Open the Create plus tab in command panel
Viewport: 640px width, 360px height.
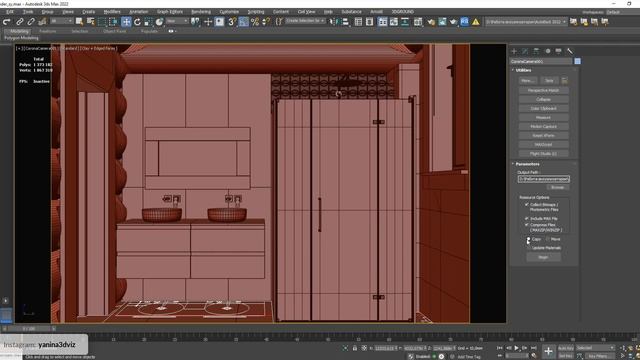(x=514, y=51)
